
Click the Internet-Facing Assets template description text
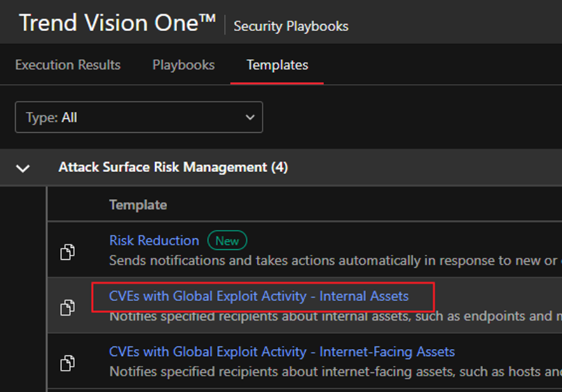pyautogui.click(x=331, y=371)
